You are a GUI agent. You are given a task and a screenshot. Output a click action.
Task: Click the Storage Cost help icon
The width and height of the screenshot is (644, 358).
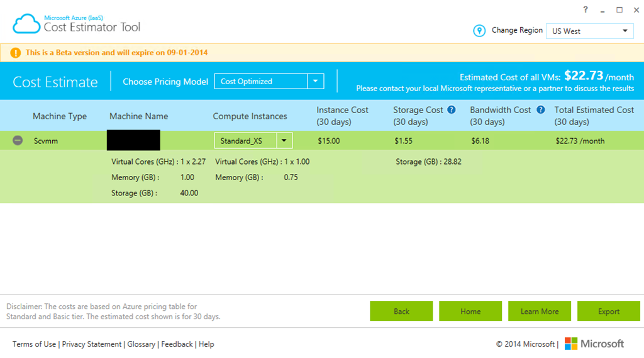pyautogui.click(x=451, y=110)
